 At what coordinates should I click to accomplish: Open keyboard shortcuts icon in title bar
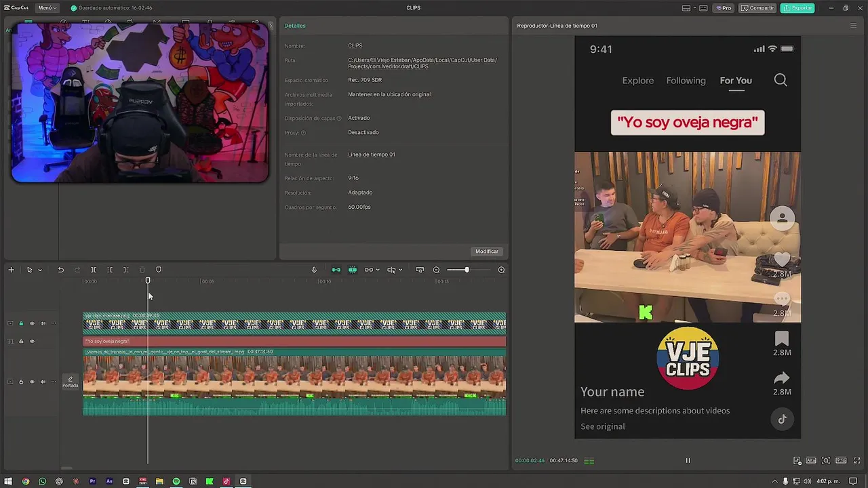click(x=703, y=8)
